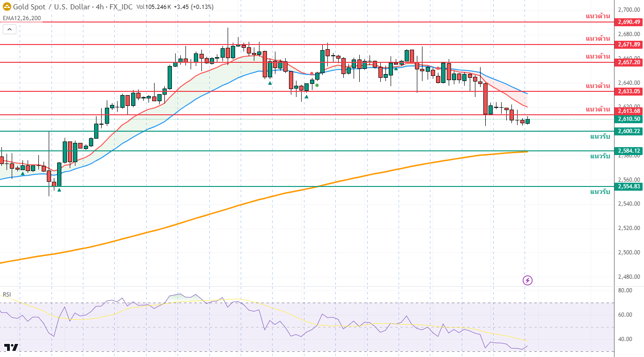Click the green circle signal marker
The width and height of the screenshot is (644, 357).
317,85
